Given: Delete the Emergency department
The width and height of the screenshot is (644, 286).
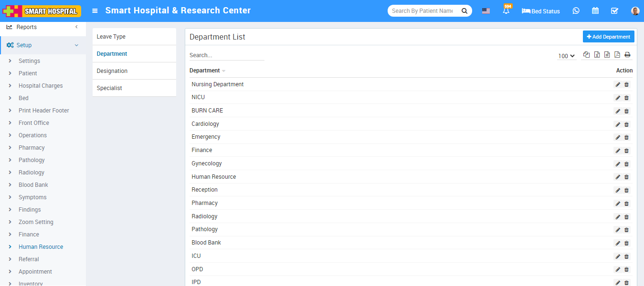Looking at the screenshot, I should pos(627,137).
